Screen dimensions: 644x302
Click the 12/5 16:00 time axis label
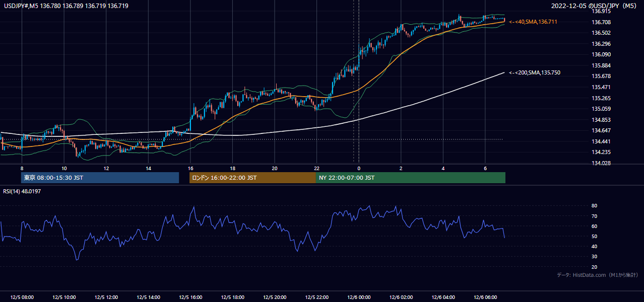[190, 297]
